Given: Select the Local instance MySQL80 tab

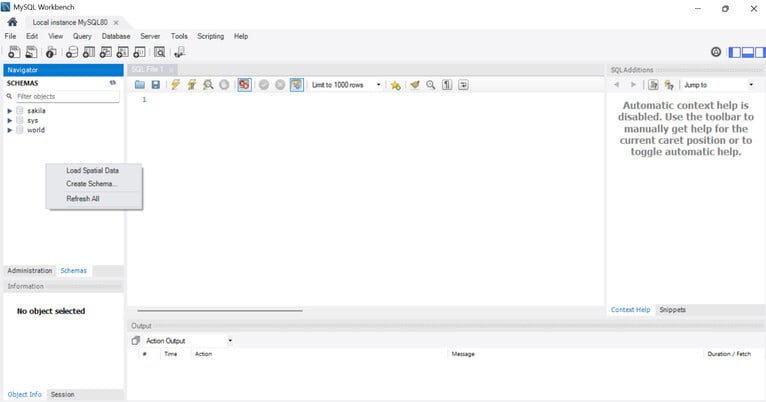Looking at the screenshot, I should coord(70,22).
